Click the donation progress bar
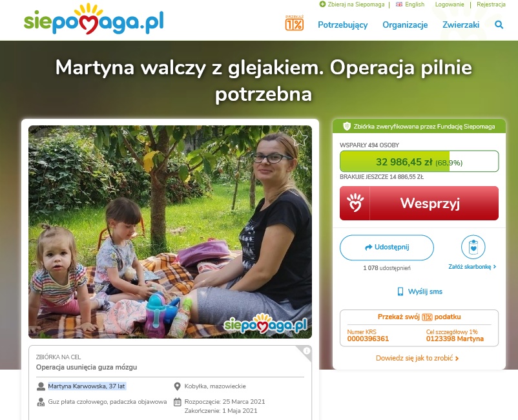 click(419, 162)
